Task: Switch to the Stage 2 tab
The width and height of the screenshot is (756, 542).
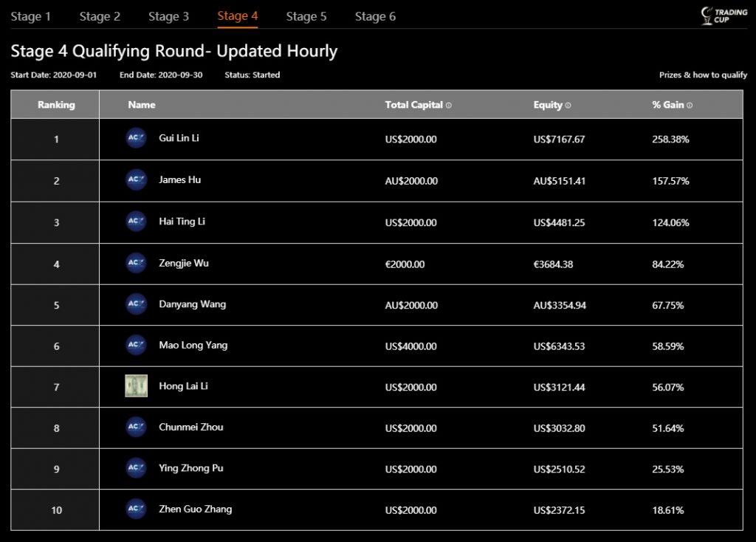Action: 100,16
